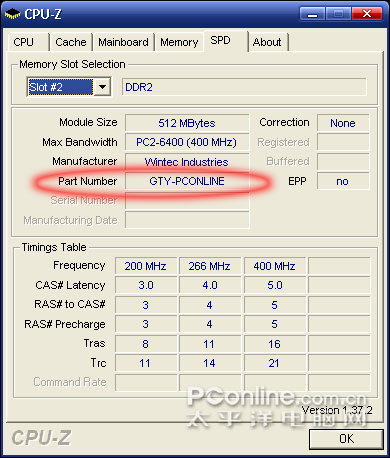Select the 400 MHz frequency cell
Screen dimensions: 390x458
pyautogui.click(x=275, y=266)
